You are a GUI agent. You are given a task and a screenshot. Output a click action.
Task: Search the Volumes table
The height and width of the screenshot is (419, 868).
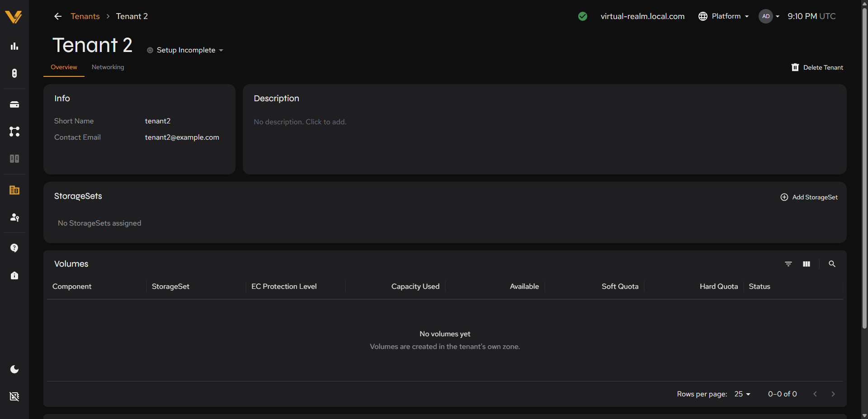click(832, 264)
